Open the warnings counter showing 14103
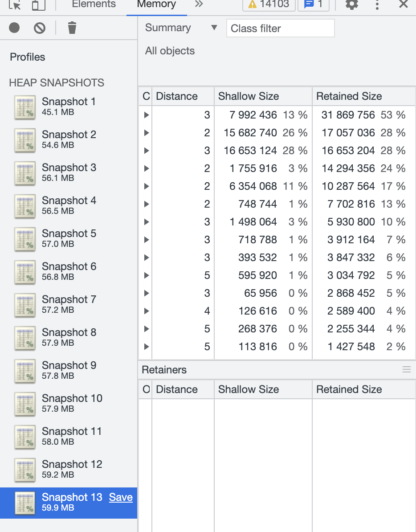This screenshot has height=532, width=416. point(268,5)
